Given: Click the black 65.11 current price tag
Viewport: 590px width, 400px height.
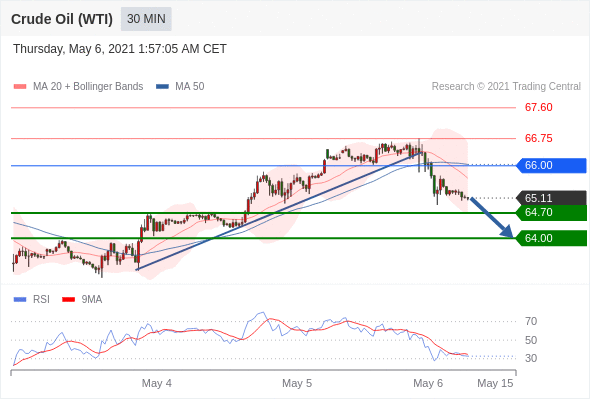Looking at the screenshot, I should point(551,198).
